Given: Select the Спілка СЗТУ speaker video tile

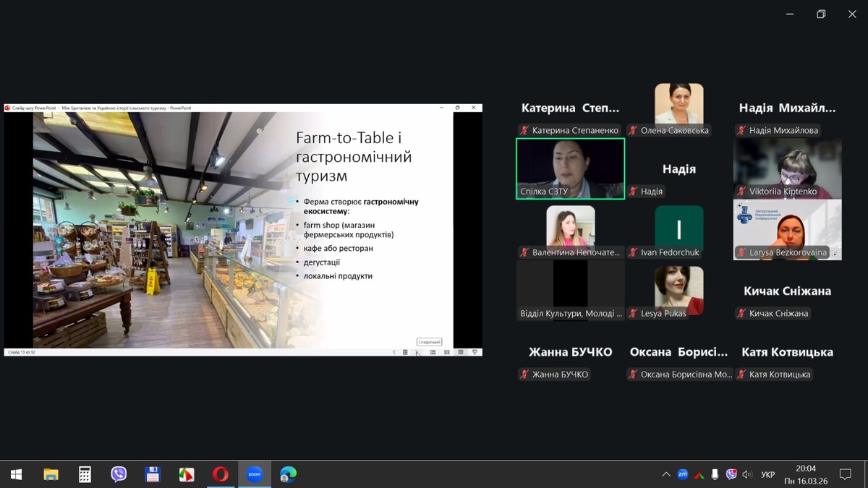Looking at the screenshot, I should (x=570, y=168).
